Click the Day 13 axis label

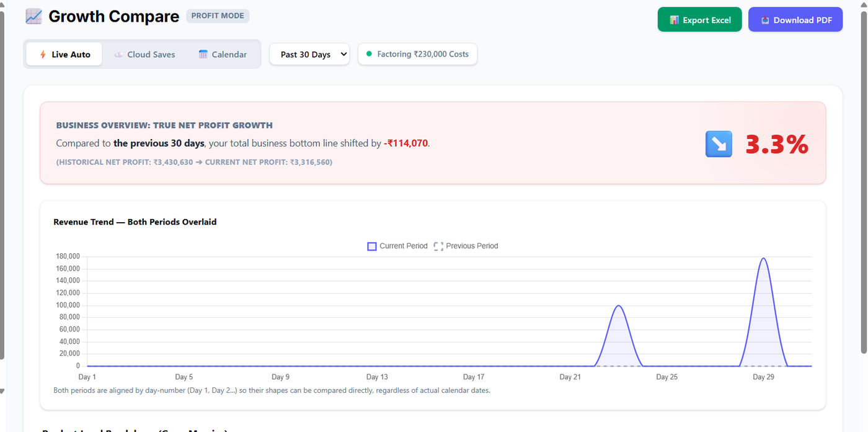[377, 377]
